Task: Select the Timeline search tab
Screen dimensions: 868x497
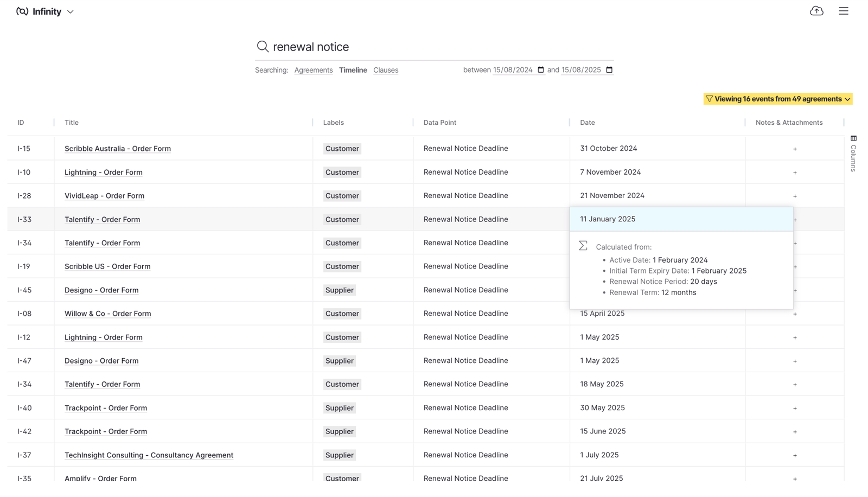Action: point(353,70)
